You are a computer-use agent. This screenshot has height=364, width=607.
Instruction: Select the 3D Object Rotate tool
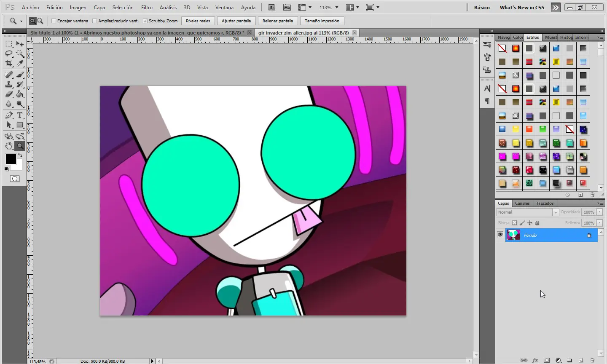click(9, 136)
